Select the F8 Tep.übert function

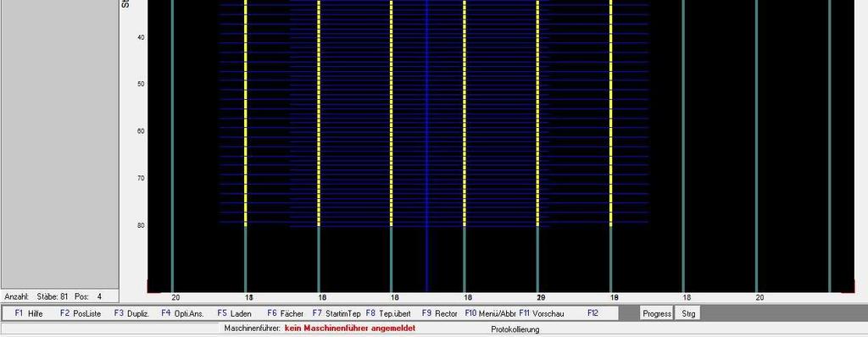(x=388, y=313)
